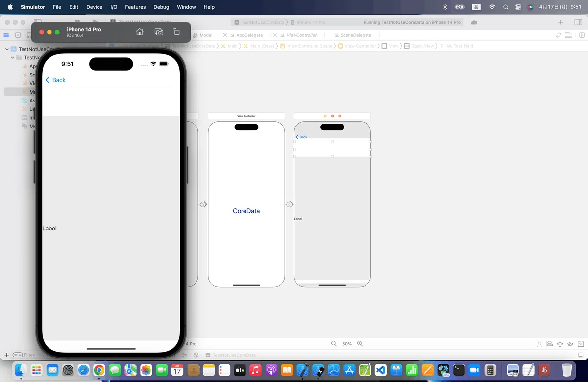
Task: Select the Assets catalog file in navigator
Action: tap(28, 101)
